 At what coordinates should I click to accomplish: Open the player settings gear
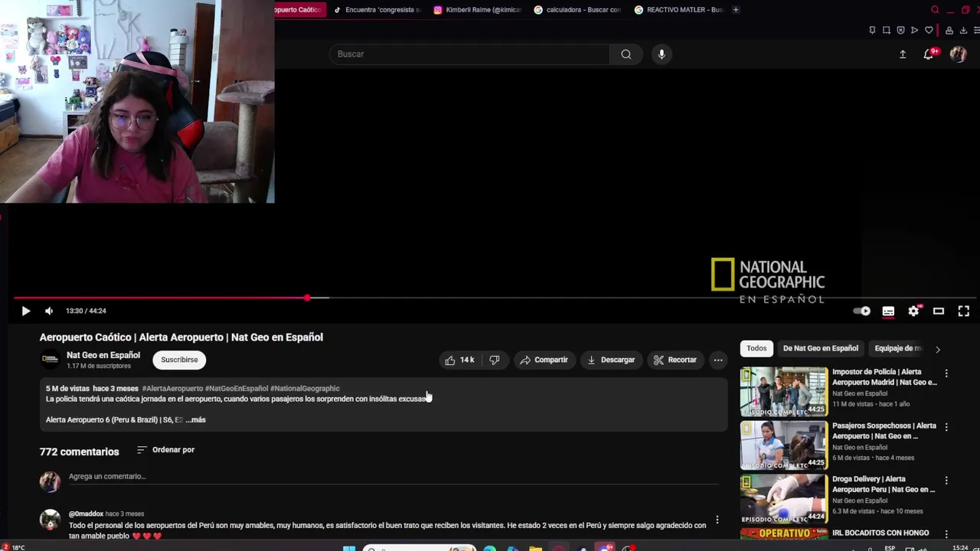(x=913, y=311)
